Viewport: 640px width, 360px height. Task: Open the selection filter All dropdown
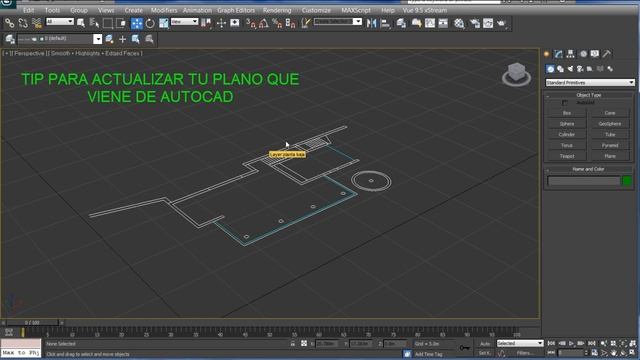point(60,21)
